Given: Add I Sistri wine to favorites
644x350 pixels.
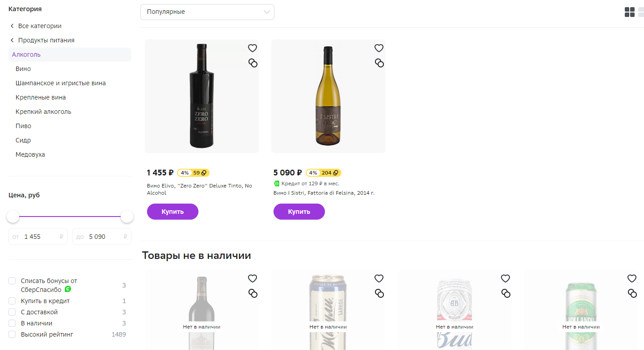Looking at the screenshot, I should [379, 48].
